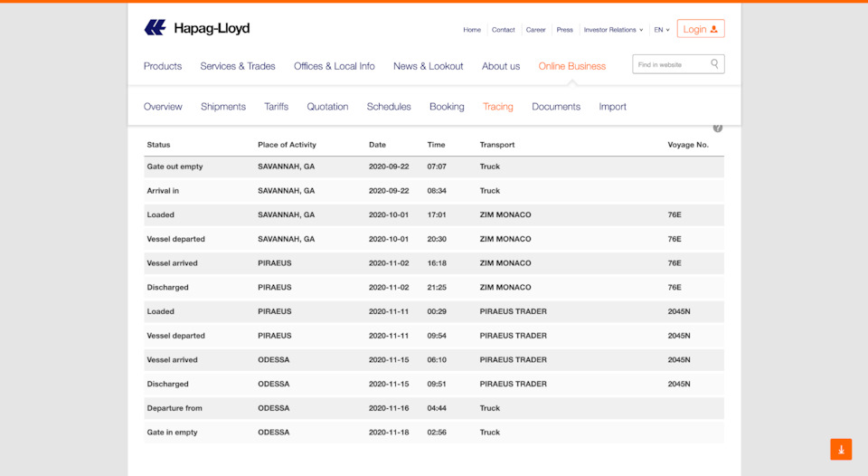Switch to the Overview tab
This screenshot has height=476, width=868.
163,107
